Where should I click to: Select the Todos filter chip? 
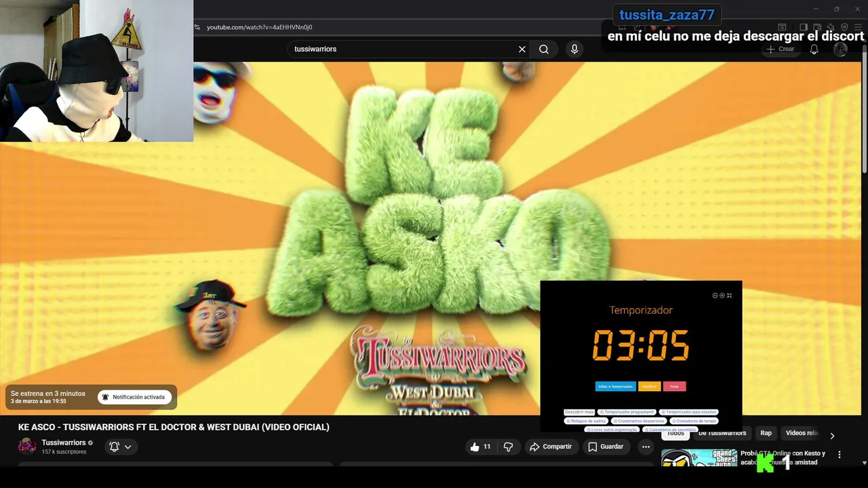coord(675,433)
